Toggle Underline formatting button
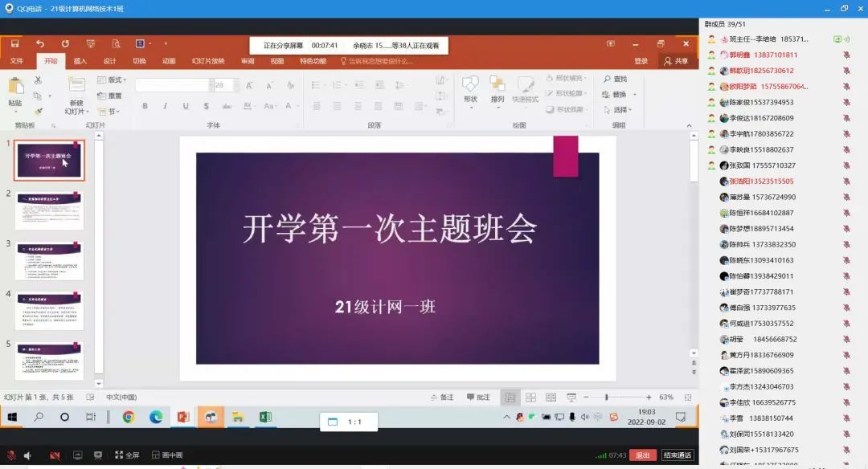The height and width of the screenshot is (469, 868). pyautogui.click(x=186, y=106)
